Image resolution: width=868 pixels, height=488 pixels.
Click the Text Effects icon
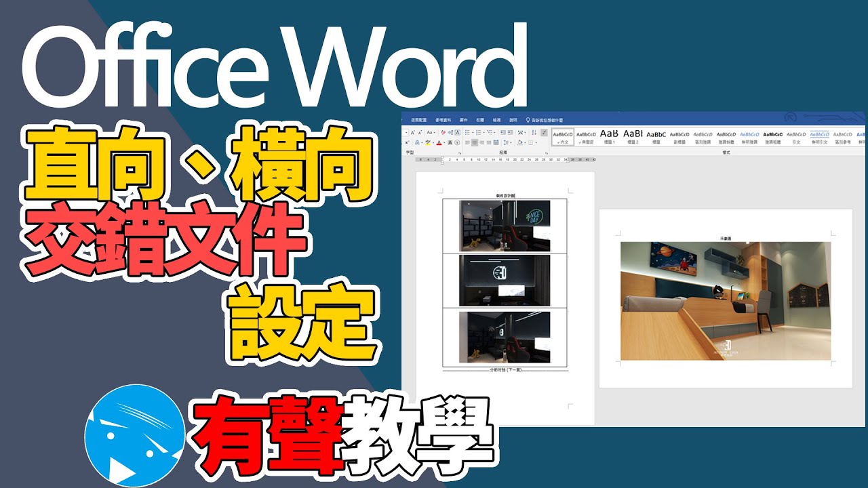pyautogui.click(x=417, y=142)
